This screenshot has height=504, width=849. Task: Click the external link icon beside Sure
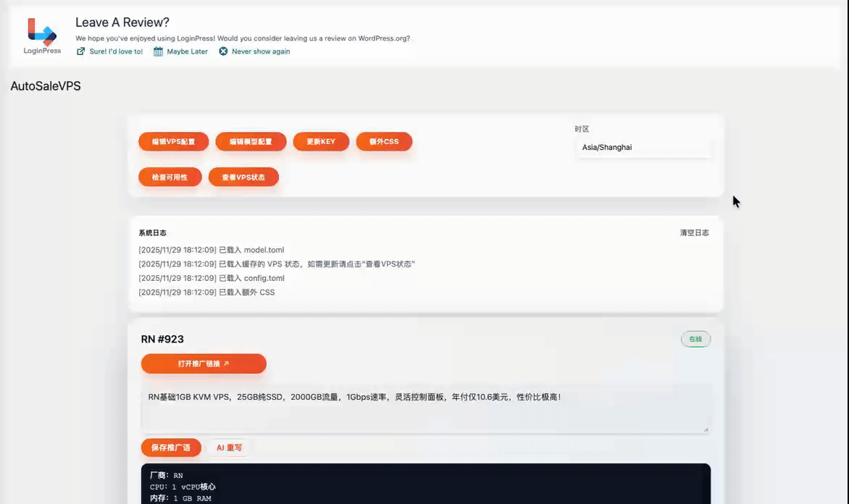(81, 51)
